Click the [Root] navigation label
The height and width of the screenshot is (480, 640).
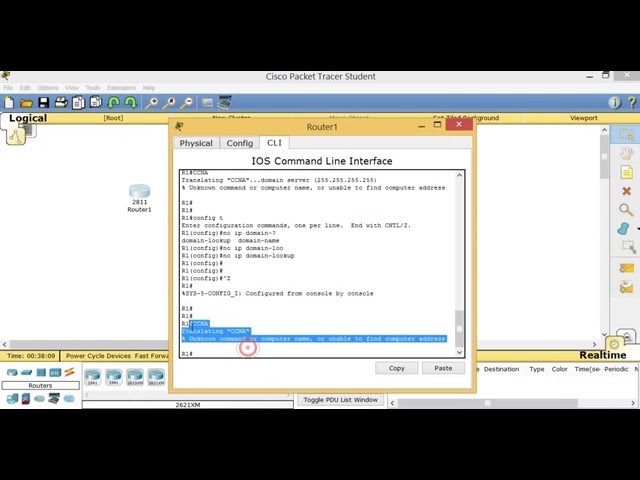tap(113, 118)
